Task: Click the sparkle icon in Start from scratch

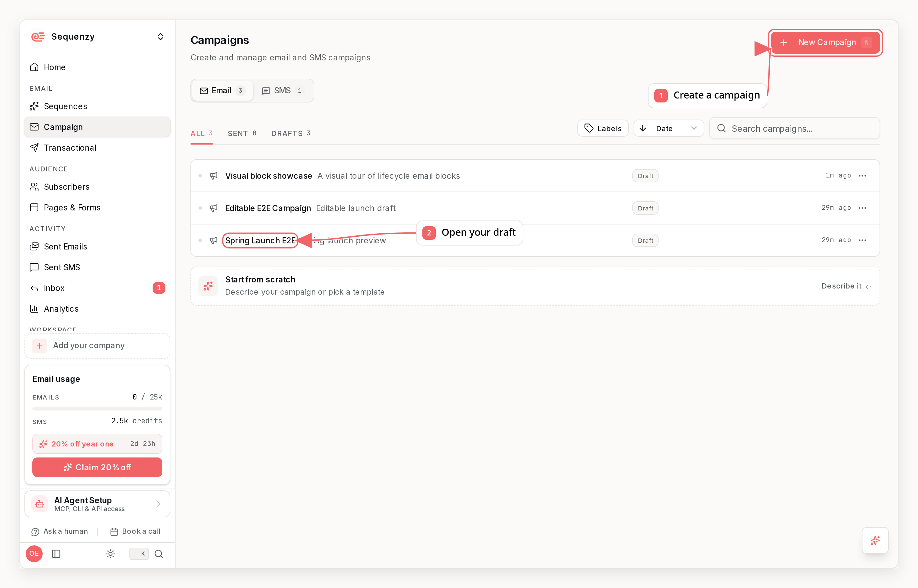Action: (208, 286)
